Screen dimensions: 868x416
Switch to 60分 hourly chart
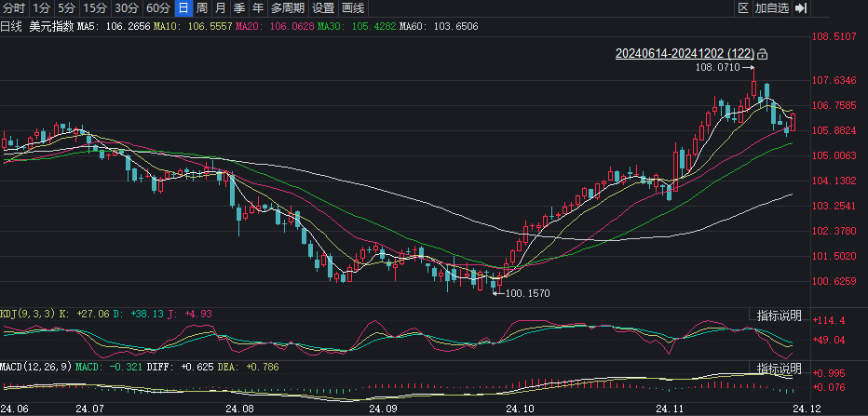(x=157, y=8)
